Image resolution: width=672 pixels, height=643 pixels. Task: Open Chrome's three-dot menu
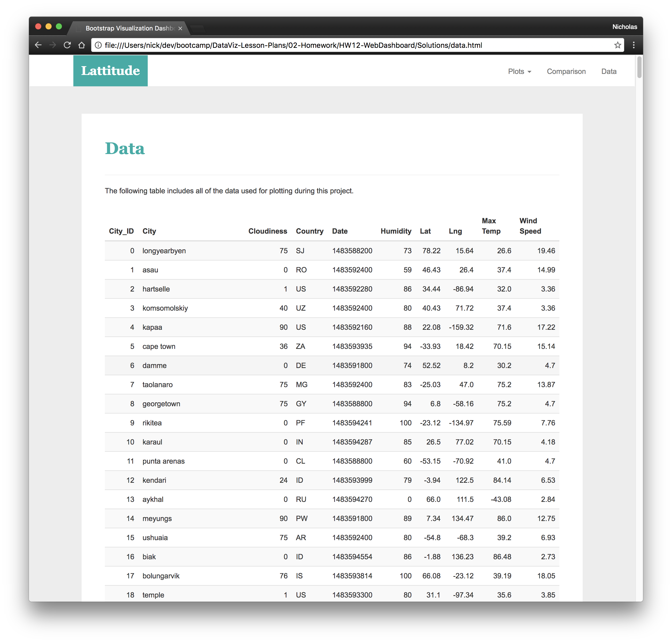[x=634, y=45]
